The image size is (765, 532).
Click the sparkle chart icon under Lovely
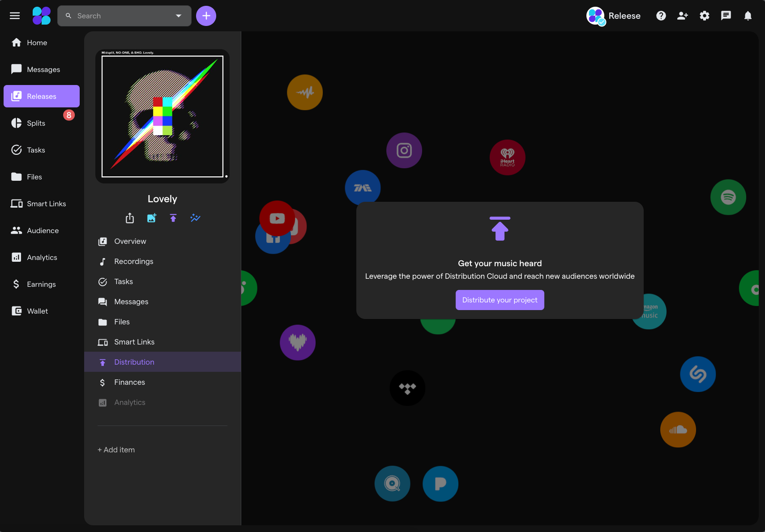pyautogui.click(x=195, y=218)
